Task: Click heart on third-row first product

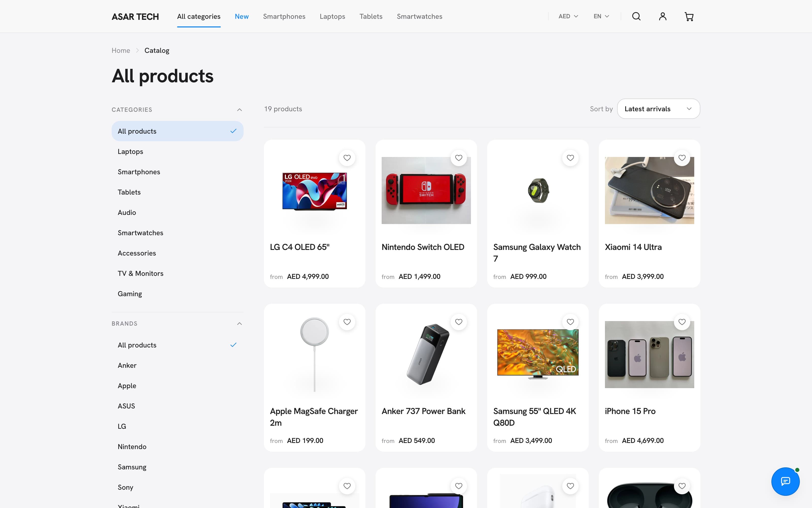Action: click(x=347, y=486)
